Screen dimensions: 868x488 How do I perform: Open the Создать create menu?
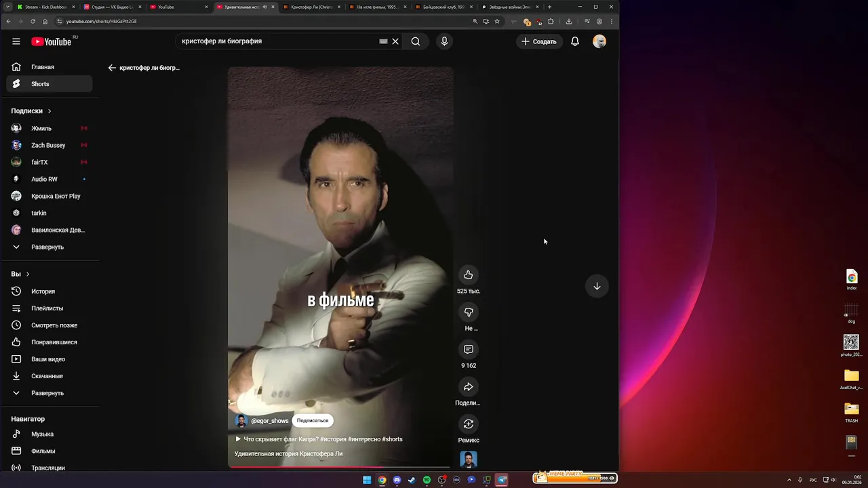[539, 41]
